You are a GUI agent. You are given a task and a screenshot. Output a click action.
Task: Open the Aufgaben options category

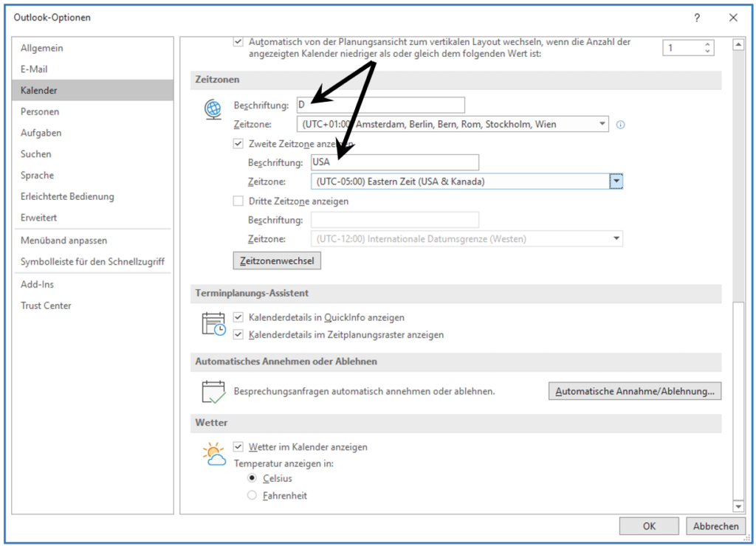[x=92, y=133]
